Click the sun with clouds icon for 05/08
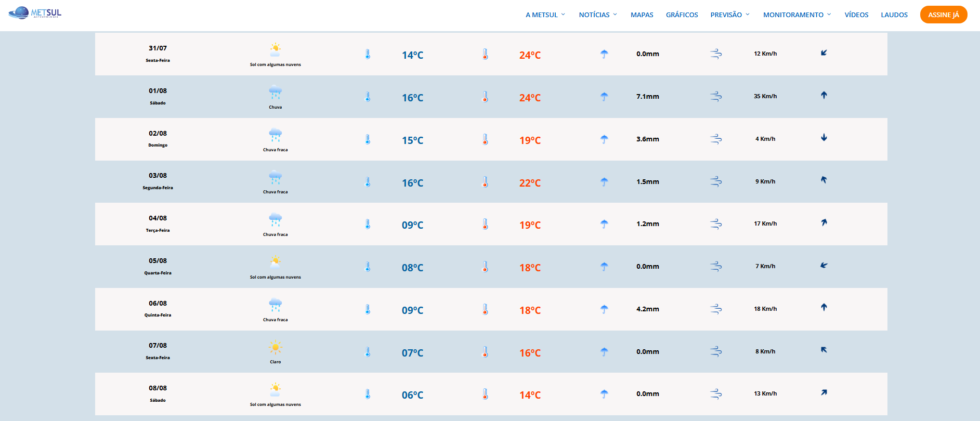 [275, 261]
